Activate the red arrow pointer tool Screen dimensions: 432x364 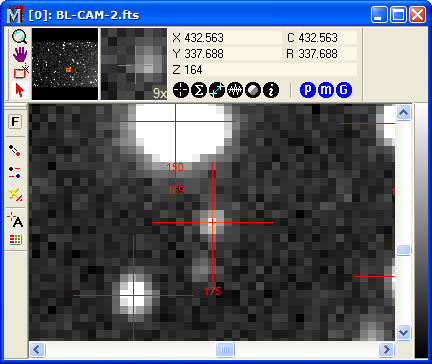(x=20, y=90)
